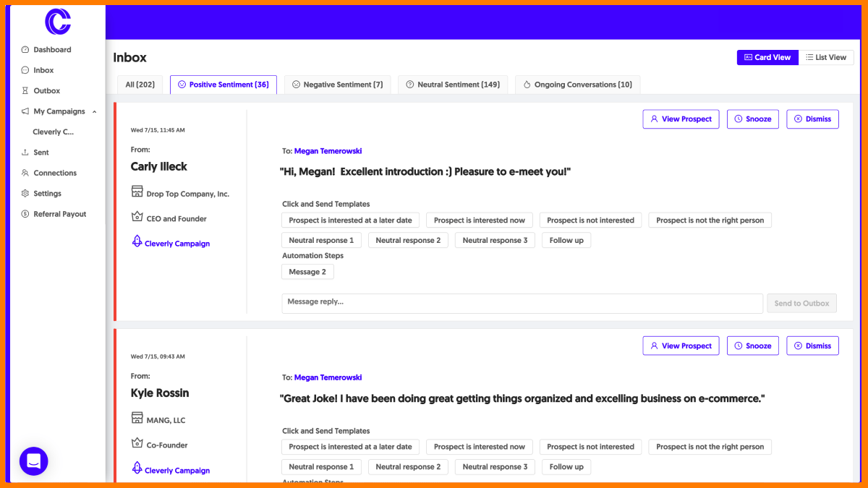Screen dimensions: 868x488
Task: Dismiss Kyle Rossin's message
Action: [x=812, y=346]
